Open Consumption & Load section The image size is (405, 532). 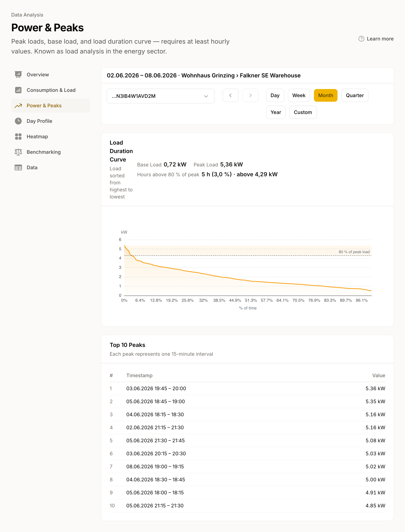(51, 90)
